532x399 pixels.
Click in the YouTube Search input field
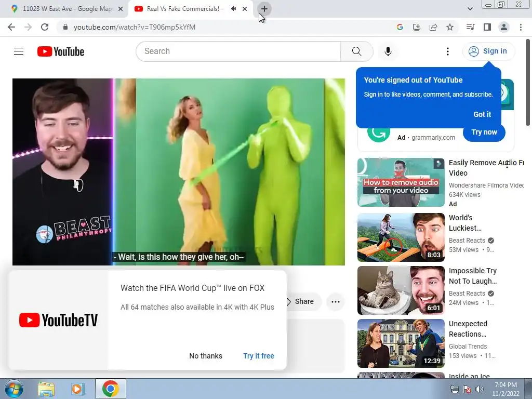click(238, 51)
